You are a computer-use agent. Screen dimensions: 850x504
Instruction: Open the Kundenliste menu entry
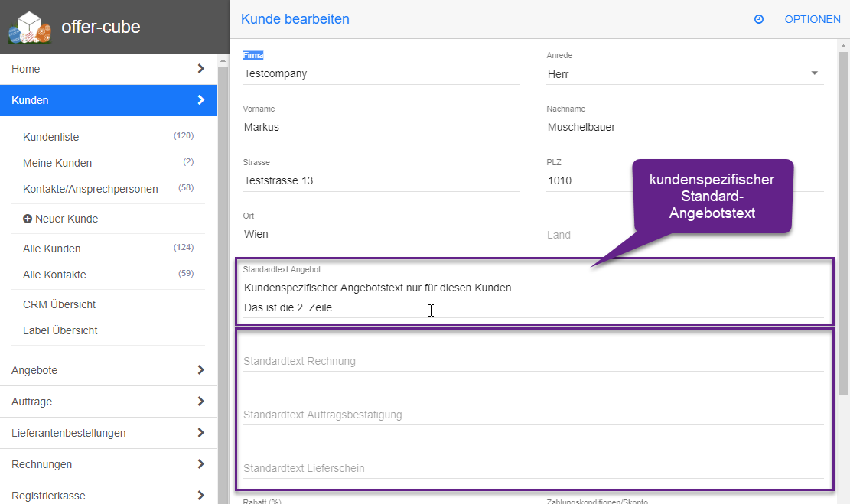tap(51, 137)
